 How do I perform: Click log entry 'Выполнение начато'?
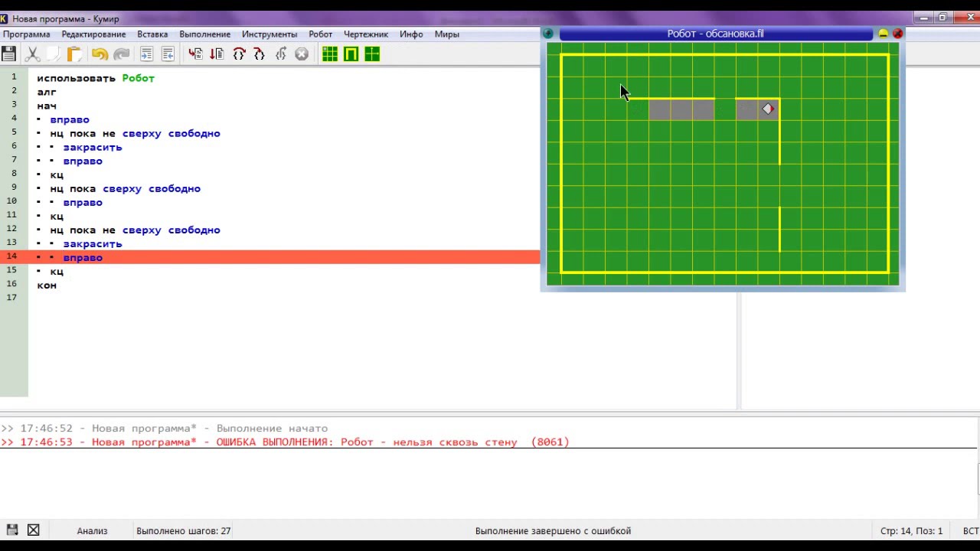[272, 429]
